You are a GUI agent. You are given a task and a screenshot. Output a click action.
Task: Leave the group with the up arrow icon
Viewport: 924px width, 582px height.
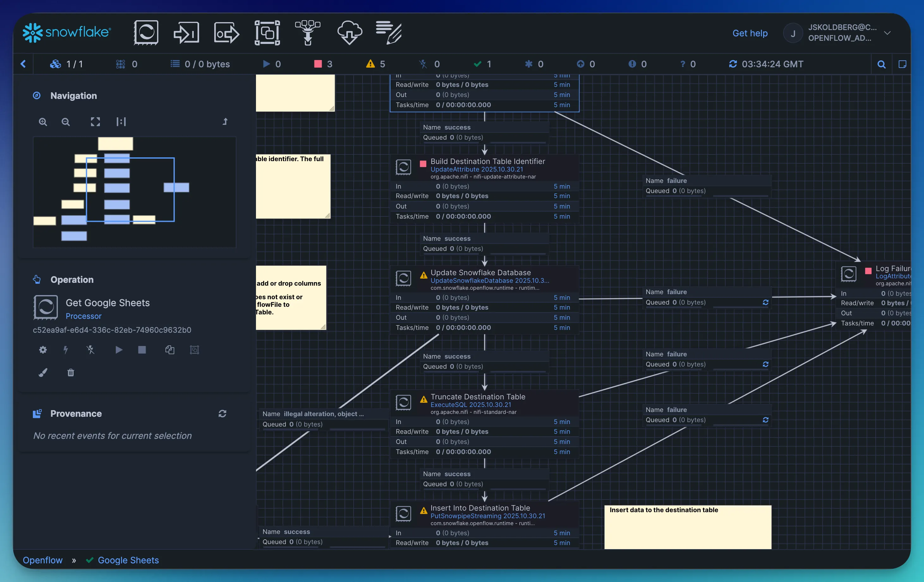pos(225,122)
